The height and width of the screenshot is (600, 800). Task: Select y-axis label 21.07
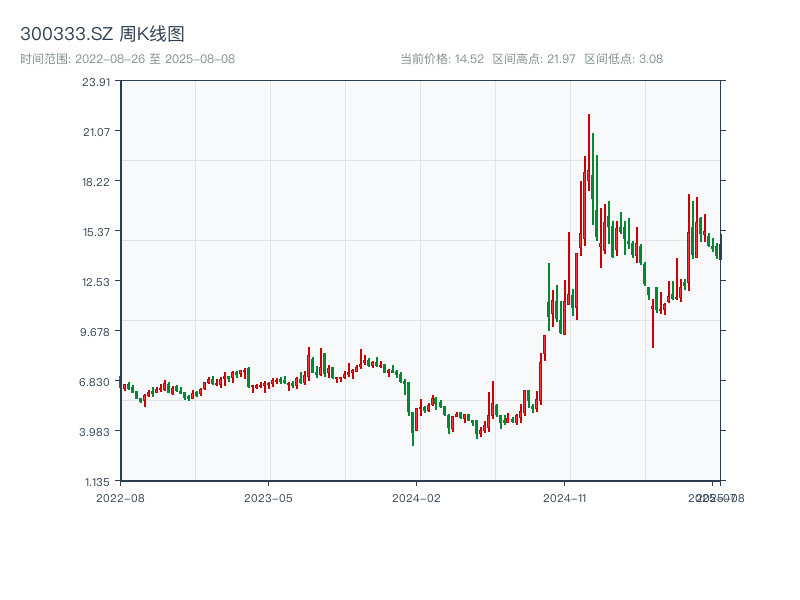(x=96, y=132)
